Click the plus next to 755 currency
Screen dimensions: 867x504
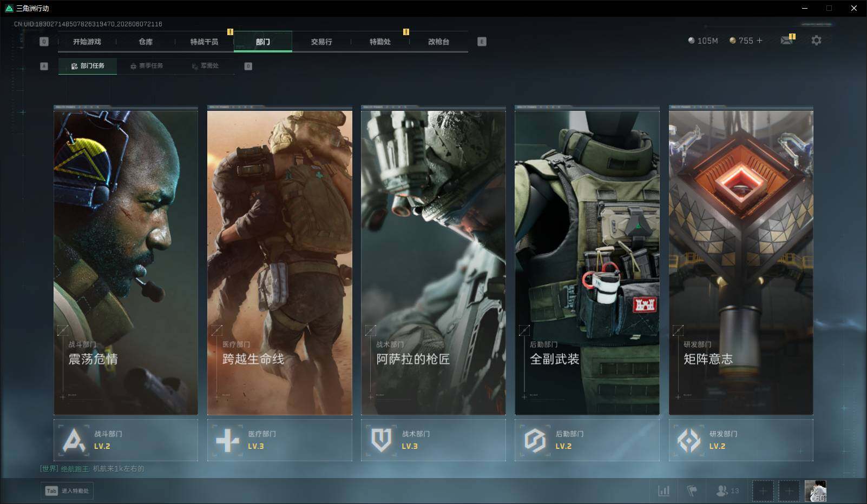759,41
